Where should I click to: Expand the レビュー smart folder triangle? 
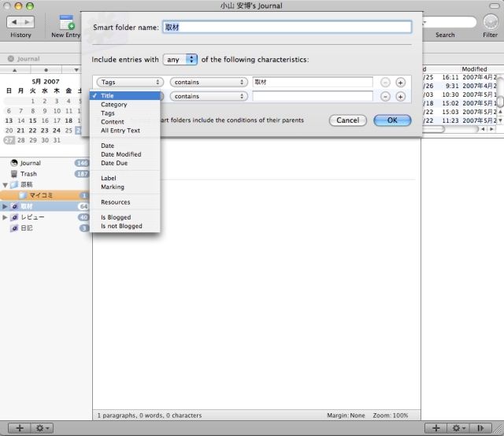coord(5,217)
